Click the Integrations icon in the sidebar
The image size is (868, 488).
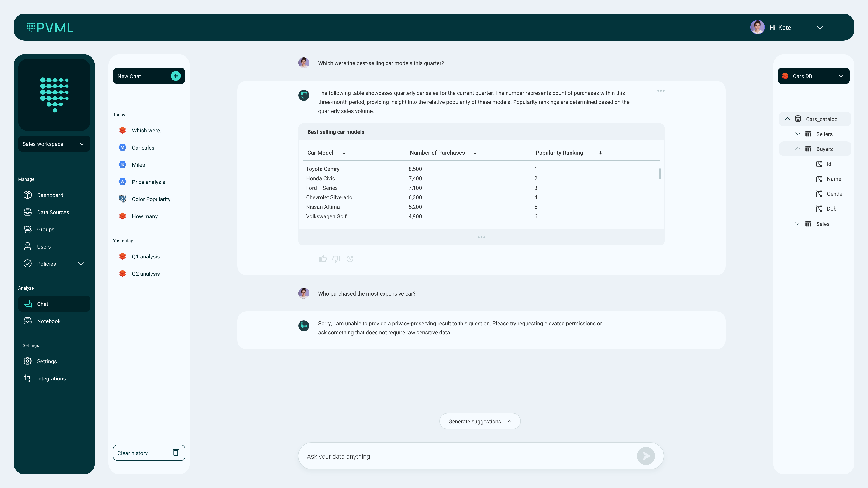28,378
